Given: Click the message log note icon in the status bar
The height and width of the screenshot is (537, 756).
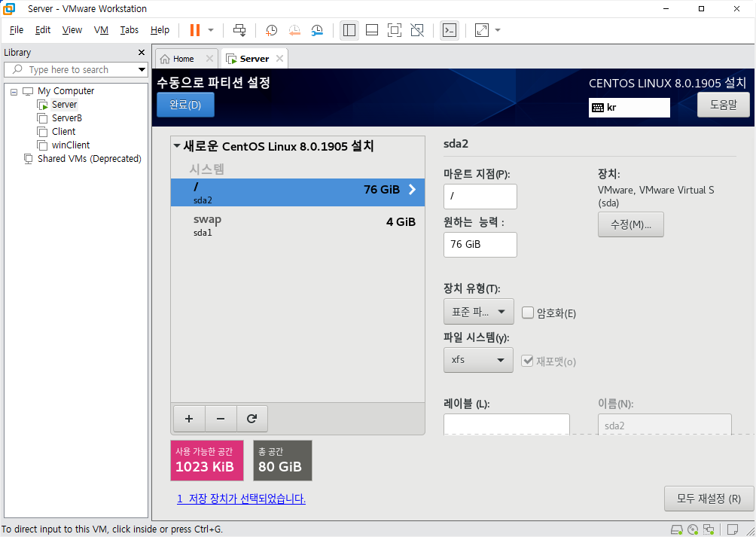Looking at the screenshot, I should [x=733, y=529].
